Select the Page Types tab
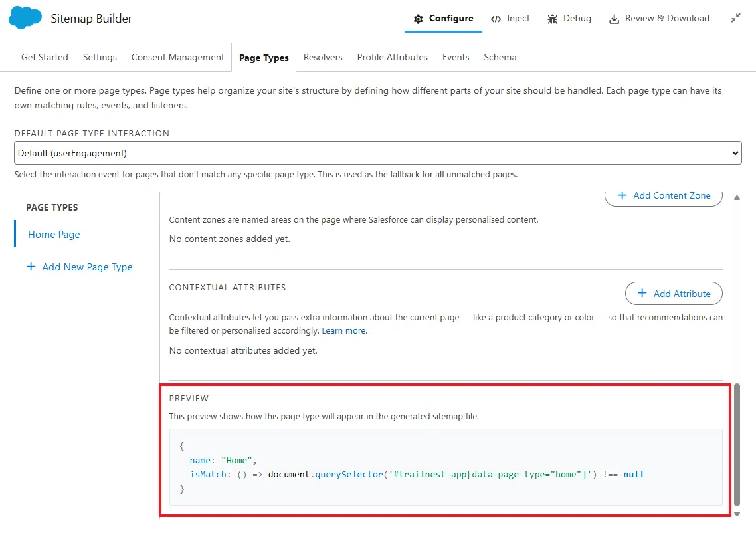The width and height of the screenshot is (756, 541). 264,58
